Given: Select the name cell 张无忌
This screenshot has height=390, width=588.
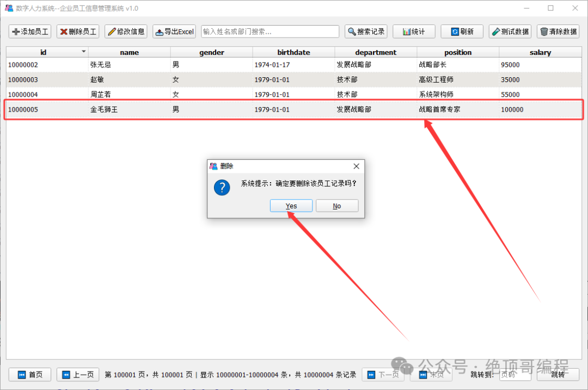Looking at the screenshot, I should pyautogui.click(x=130, y=65).
